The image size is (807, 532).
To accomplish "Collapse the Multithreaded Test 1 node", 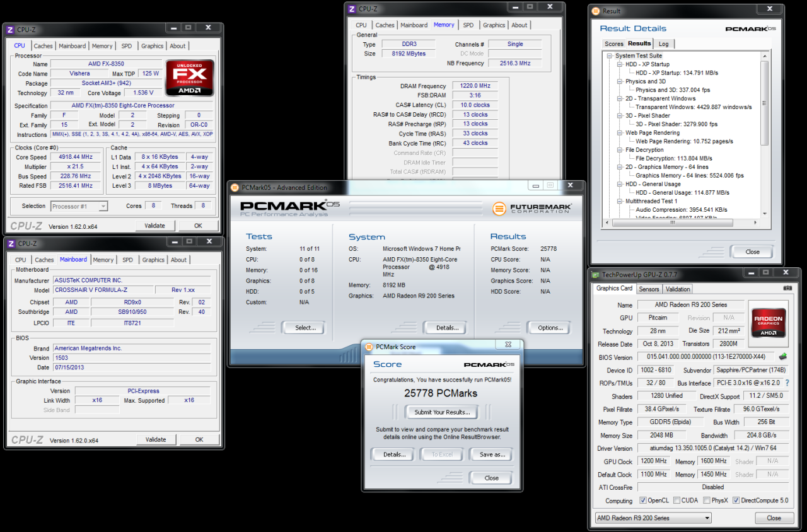I will [620, 201].
